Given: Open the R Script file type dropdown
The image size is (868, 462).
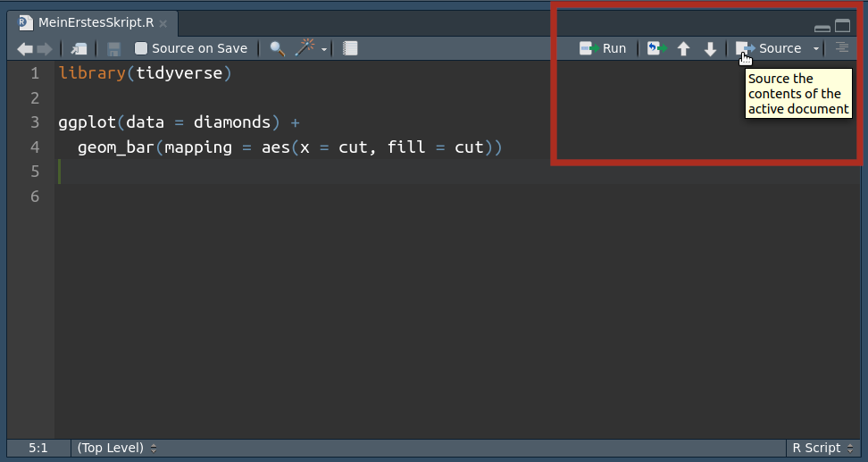Looking at the screenshot, I should (x=822, y=448).
